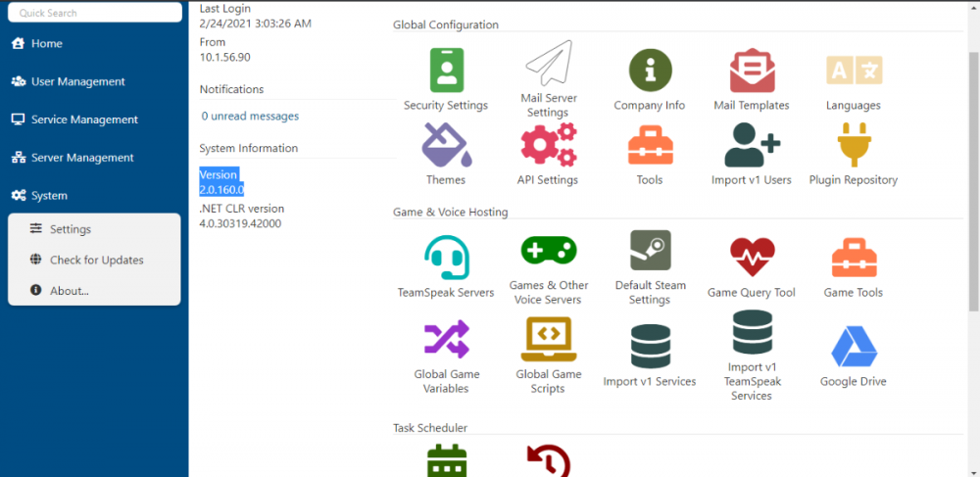This screenshot has height=477, width=980.
Task: Expand Service Management sidebar section
Action: pyautogui.click(x=84, y=119)
